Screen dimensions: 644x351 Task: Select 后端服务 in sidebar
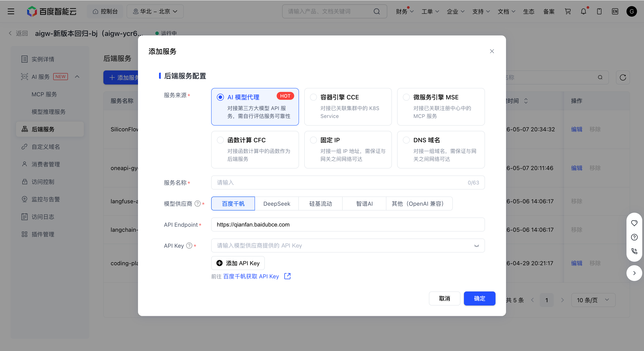[50, 129]
